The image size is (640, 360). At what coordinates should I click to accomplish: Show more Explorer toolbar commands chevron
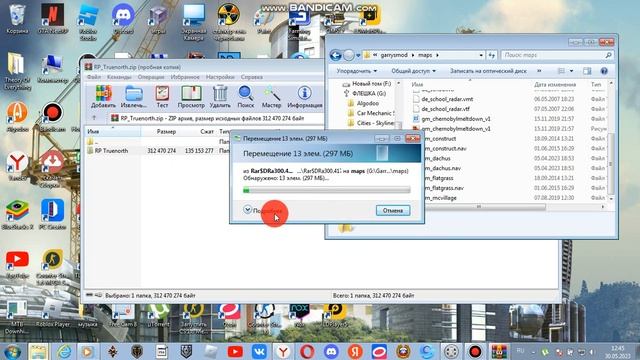tap(539, 71)
